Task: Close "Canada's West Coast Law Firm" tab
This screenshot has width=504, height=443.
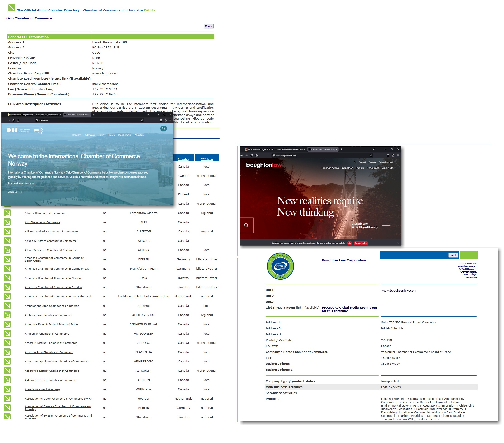Action: pyautogui.click(x=336, y=149)
